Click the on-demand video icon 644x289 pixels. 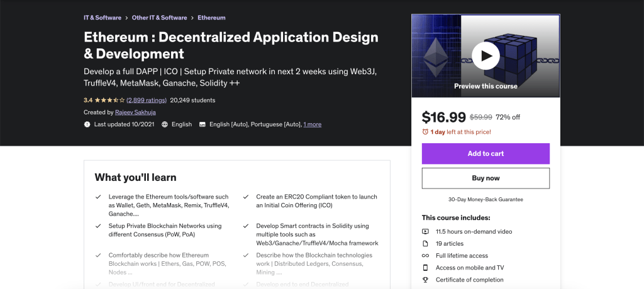(426, 232)
